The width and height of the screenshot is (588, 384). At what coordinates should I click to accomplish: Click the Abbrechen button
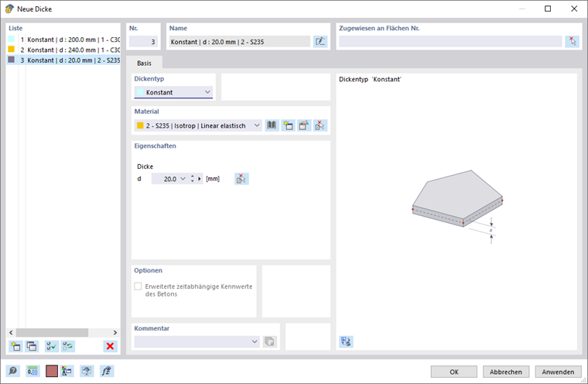click(506, 372)
